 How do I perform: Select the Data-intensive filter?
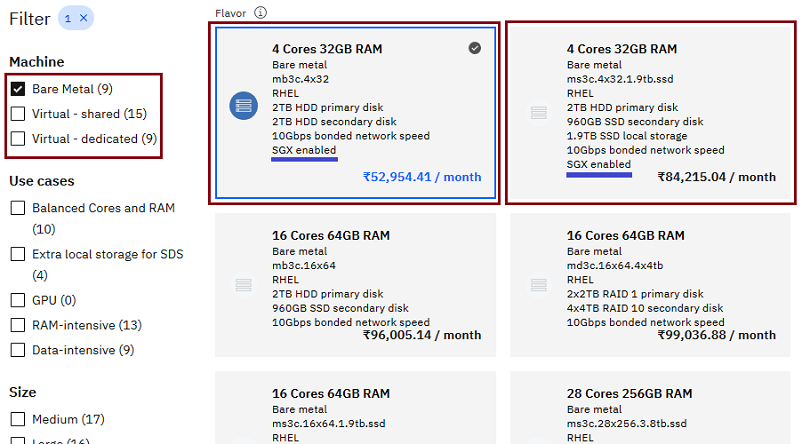coord(18,350)
